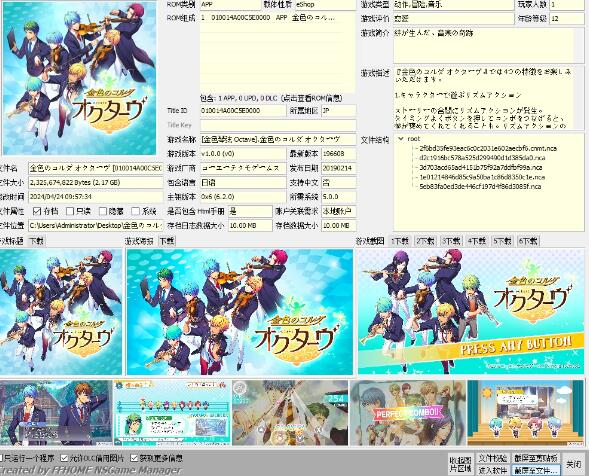Toggle 获取更多信息 checkbox

tap(134, 458)
